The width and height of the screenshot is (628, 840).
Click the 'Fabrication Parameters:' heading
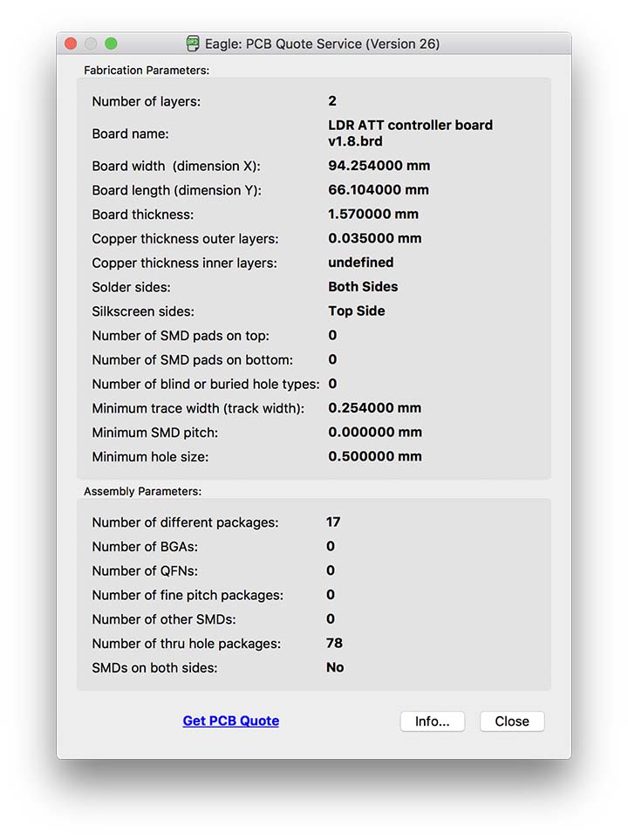click(147, 70)
